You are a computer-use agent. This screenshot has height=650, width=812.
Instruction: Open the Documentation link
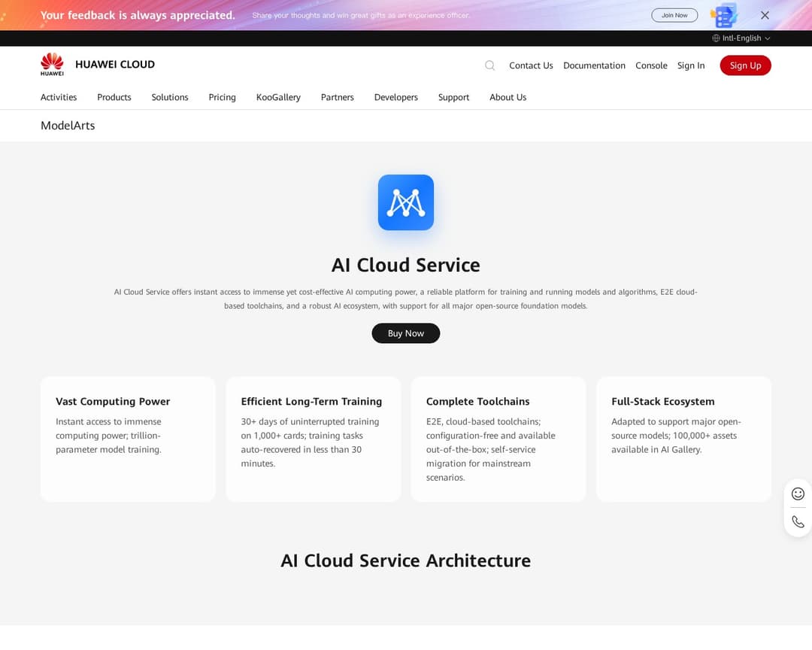[x=594, y=65]
